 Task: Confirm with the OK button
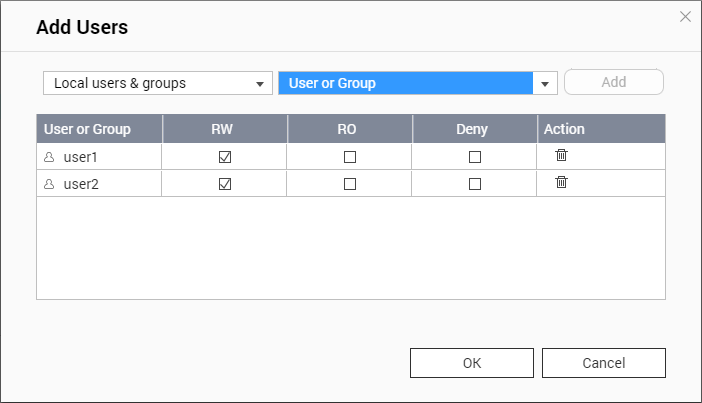tap(472, 363)
